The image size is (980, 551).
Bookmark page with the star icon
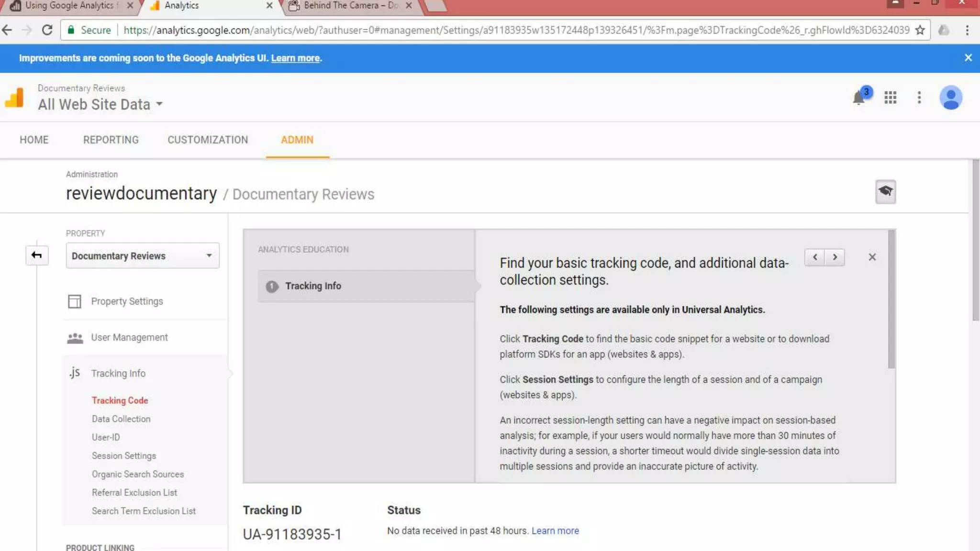pyautogui.click(x=920, y=30)
